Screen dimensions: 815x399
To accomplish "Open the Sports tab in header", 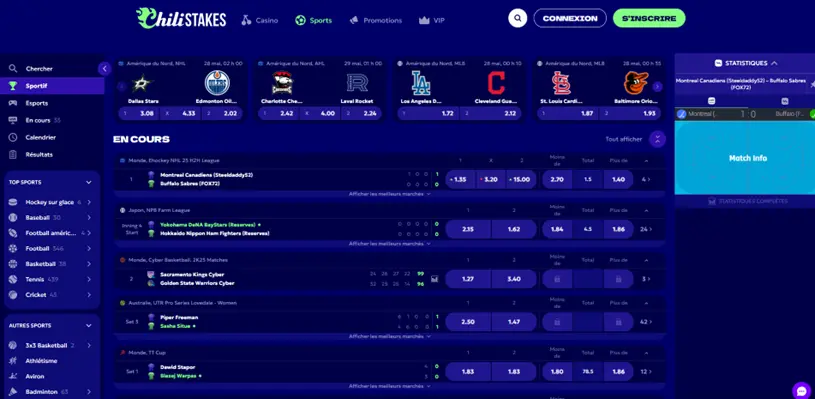I will click(313, 21).
